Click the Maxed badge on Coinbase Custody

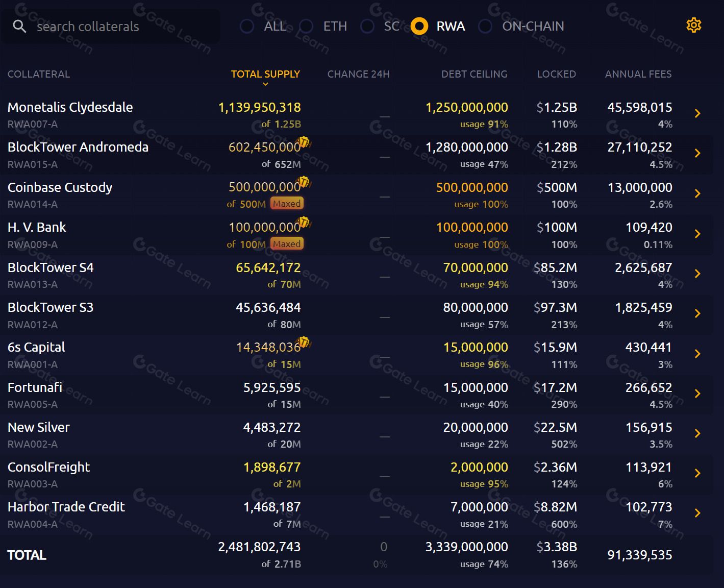(x=287, y=204)
